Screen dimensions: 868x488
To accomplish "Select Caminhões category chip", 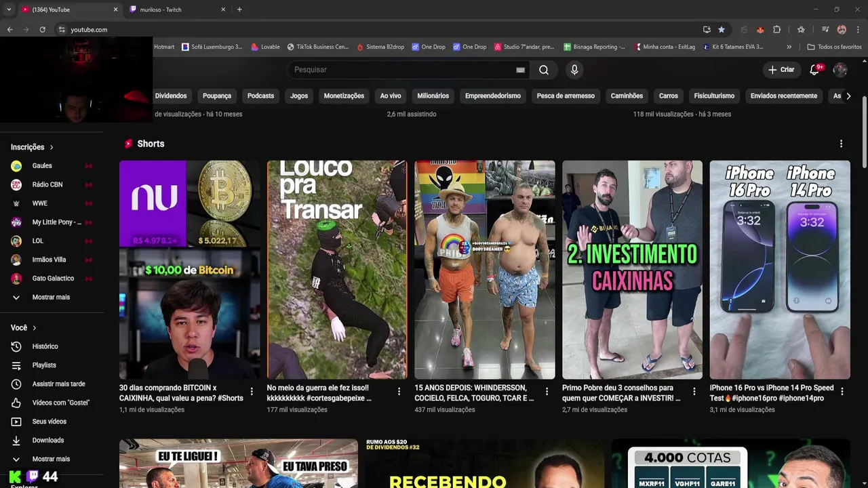I will pyautogui.click(x=627, y=96).
